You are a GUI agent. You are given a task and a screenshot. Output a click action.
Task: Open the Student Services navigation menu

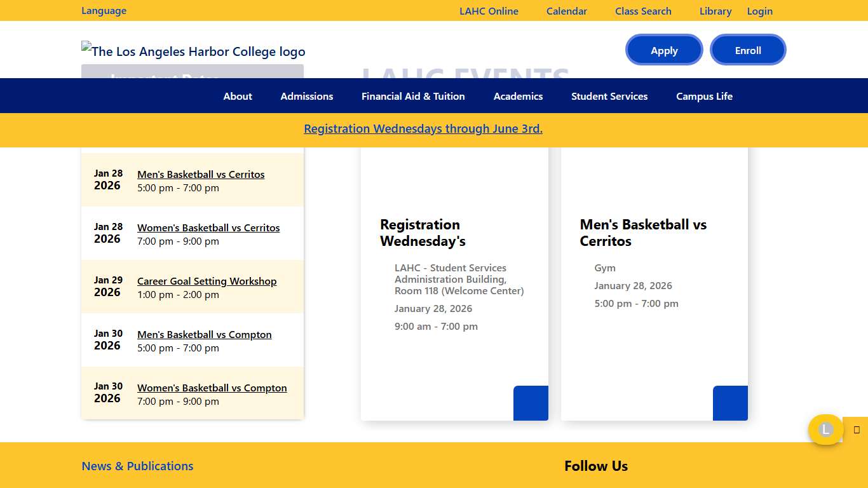pyautogui.click(x=609, y=96)
